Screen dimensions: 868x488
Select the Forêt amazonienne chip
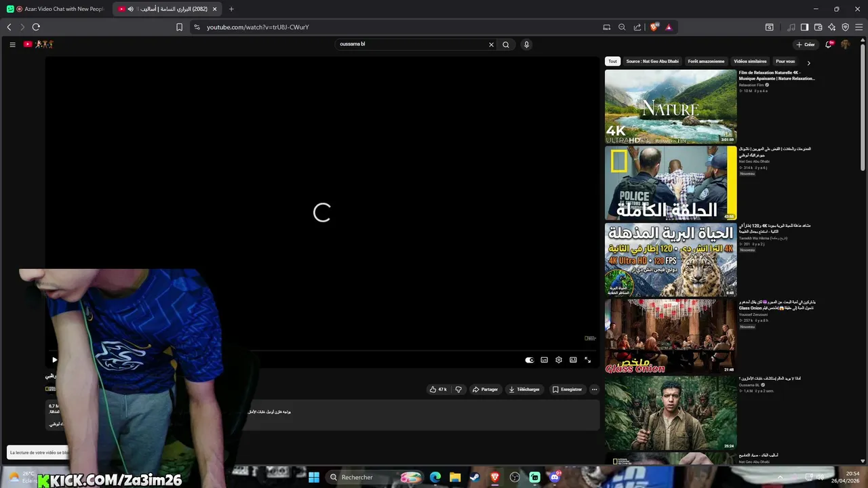pyautogui.click(x=706, y=61)
